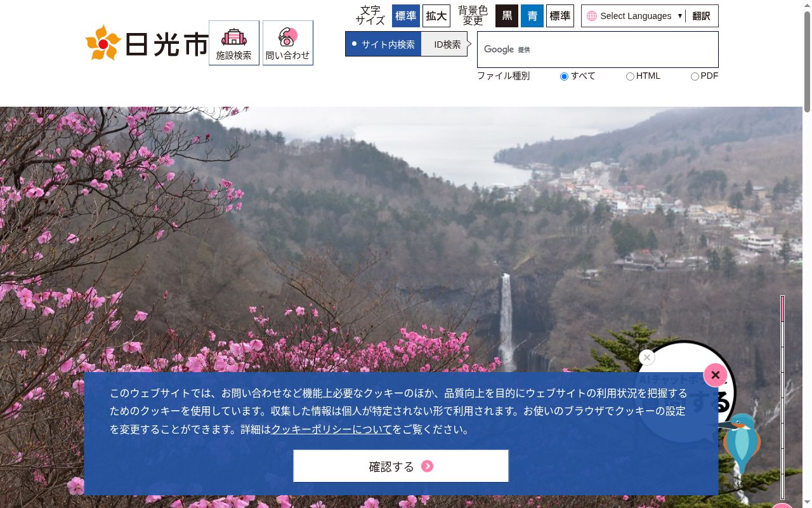The width and height of the screenshot is (812, 508).
Task: Click the hero slideshow vertical progress indicator
Action: 783,398
